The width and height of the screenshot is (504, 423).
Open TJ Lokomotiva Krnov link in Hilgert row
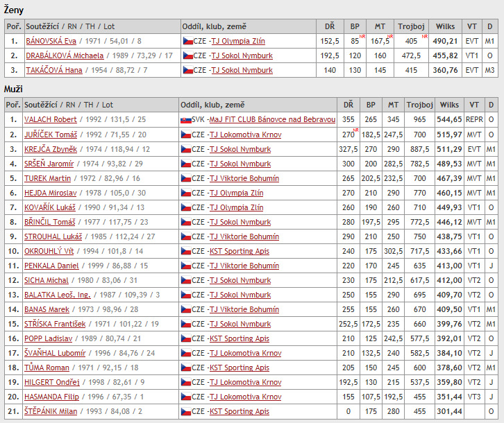click(246, 382)
